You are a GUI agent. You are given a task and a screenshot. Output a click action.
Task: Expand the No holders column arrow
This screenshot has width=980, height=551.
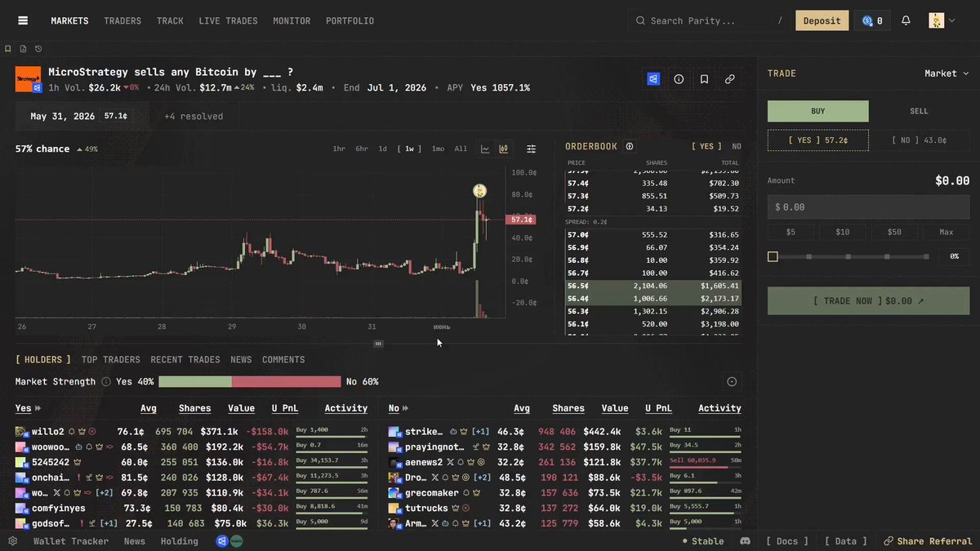coord(406,408)
